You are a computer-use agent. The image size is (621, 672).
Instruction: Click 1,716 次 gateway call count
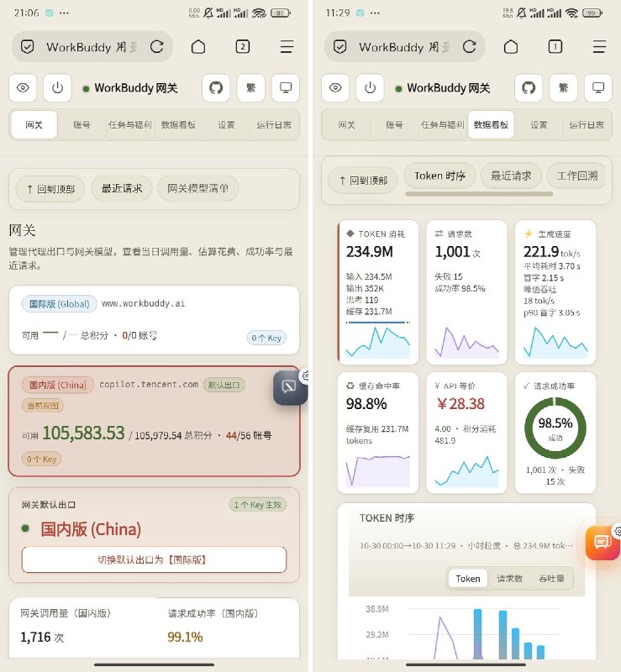[42, 637]
